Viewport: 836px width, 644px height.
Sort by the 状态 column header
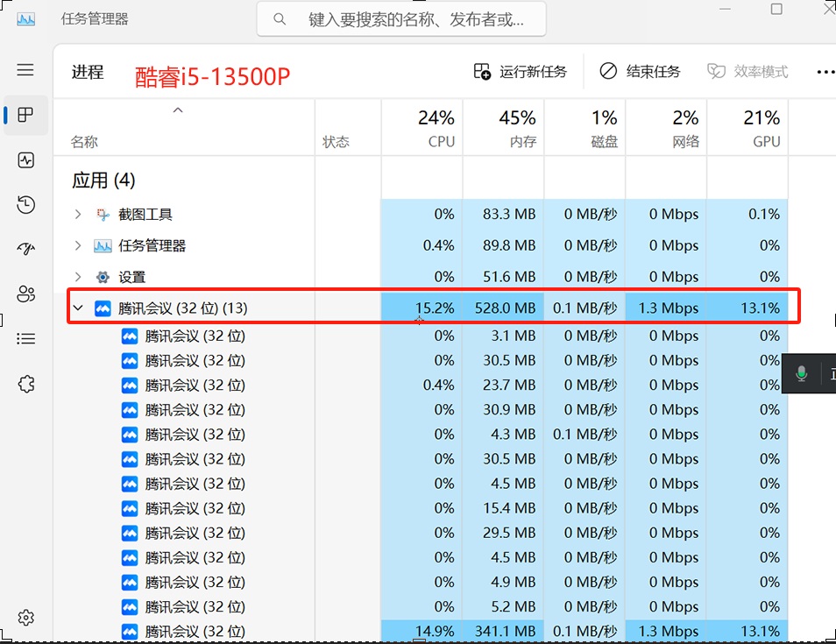tap(348, 128)
